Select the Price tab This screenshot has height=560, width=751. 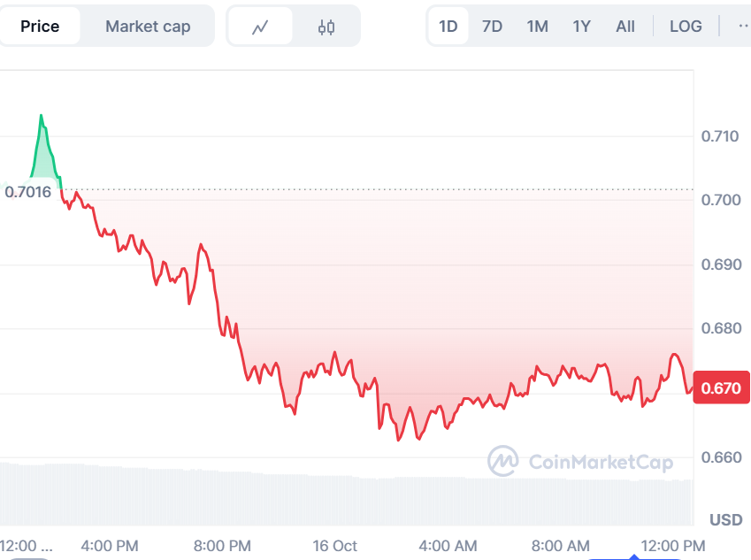[42, 26]
